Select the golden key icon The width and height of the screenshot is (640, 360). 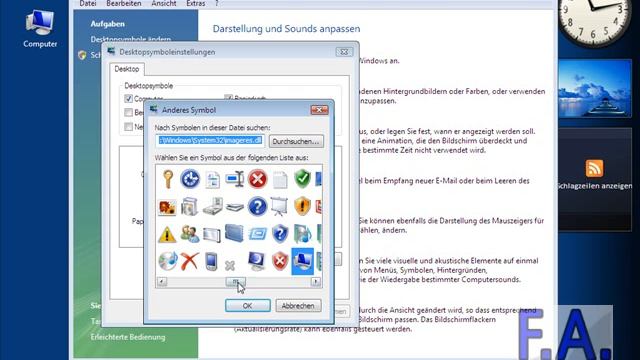(168, 179)
